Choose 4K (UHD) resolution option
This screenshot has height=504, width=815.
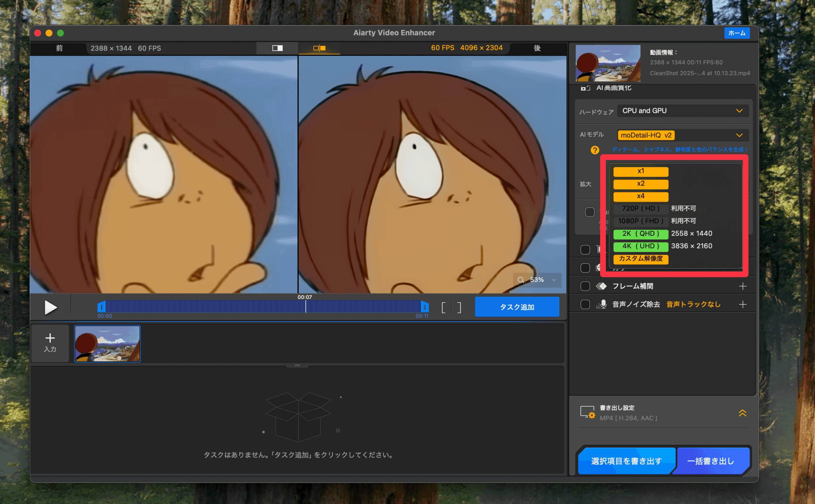tap(641, 246)
